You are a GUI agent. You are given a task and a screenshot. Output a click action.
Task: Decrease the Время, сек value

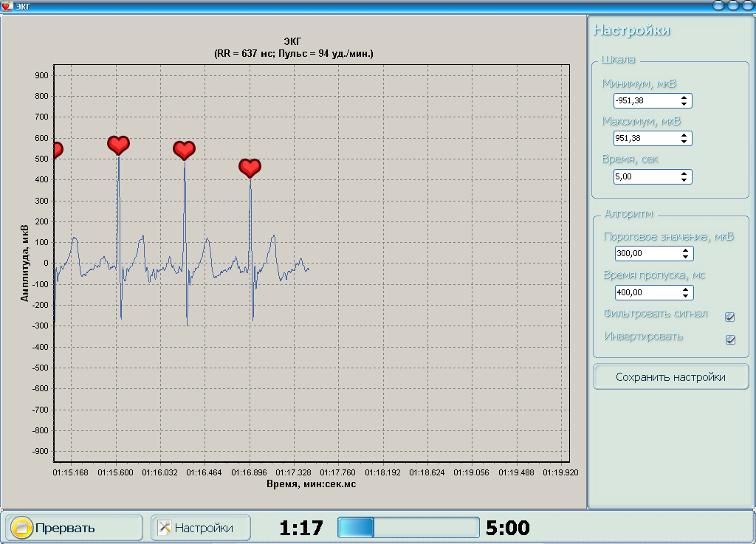point(684,179)
